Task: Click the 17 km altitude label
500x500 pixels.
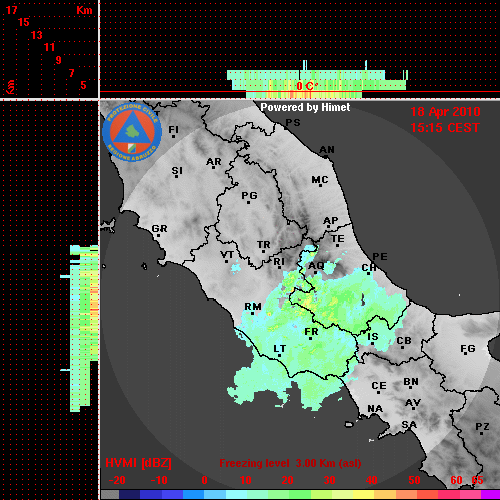Action: [x=12, y=10]
